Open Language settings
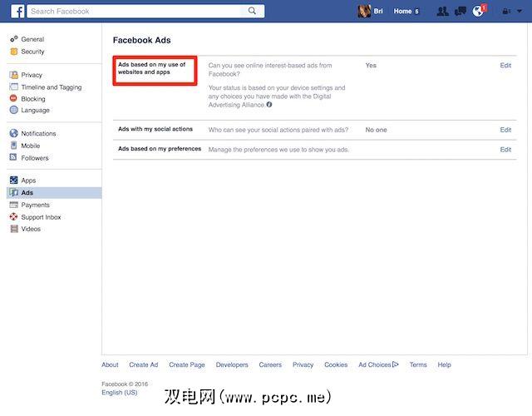532x416 pixels. pos(35,110)
